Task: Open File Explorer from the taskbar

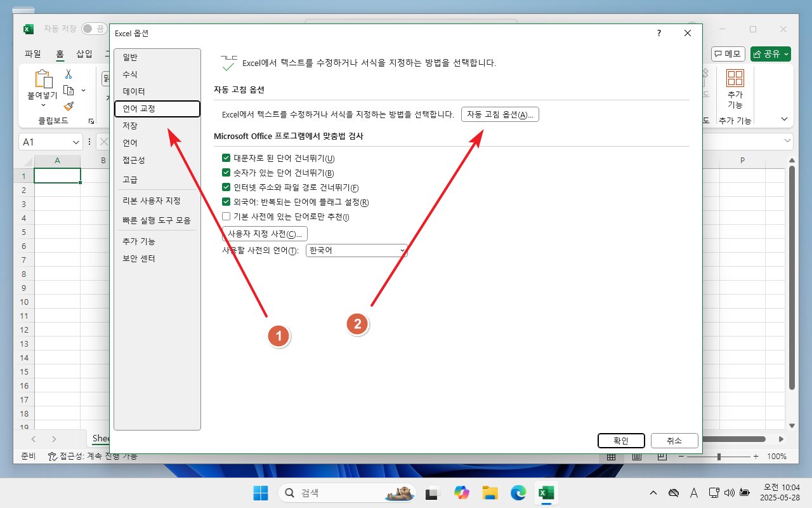Action: coord(490,493)
